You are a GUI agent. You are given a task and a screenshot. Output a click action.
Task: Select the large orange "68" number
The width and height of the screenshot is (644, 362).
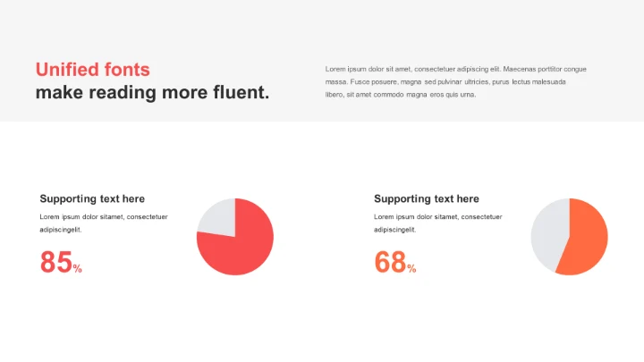point(390,262)
